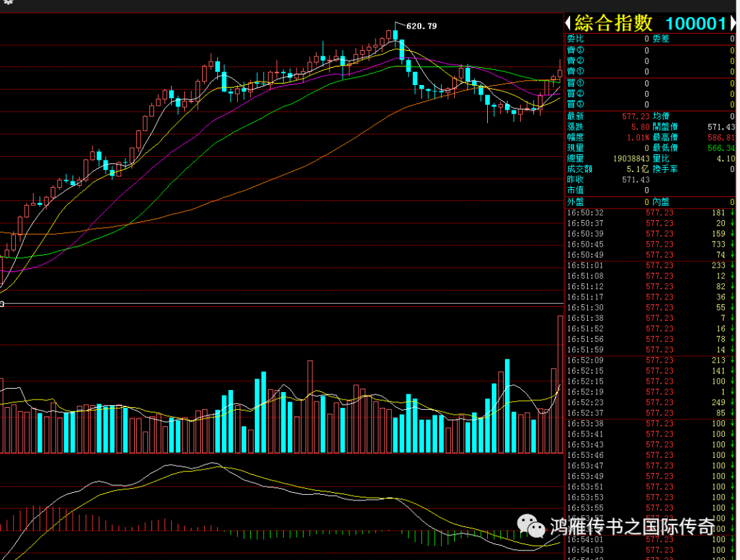
Task: Select the 綜合指數 index name title
Action: coord(613,23)
